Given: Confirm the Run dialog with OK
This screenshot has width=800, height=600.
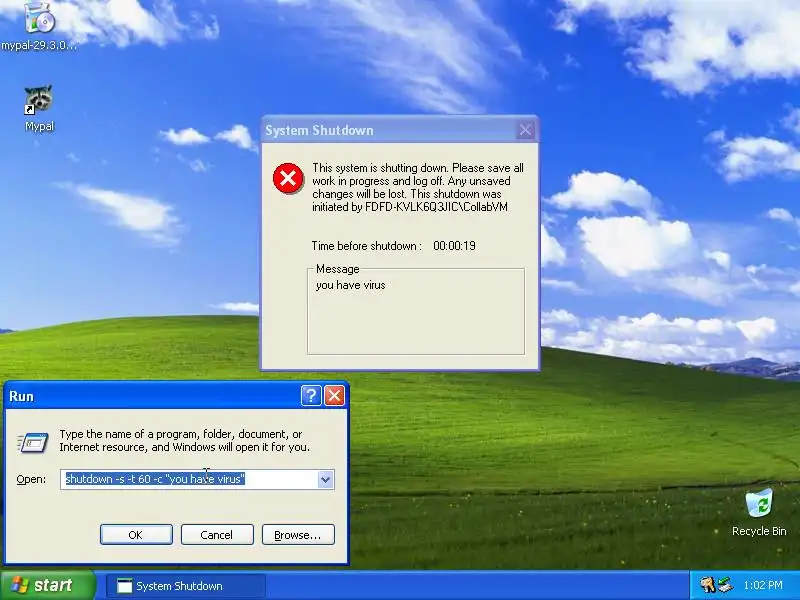Looking at the screenshot, I should point(136,535).
